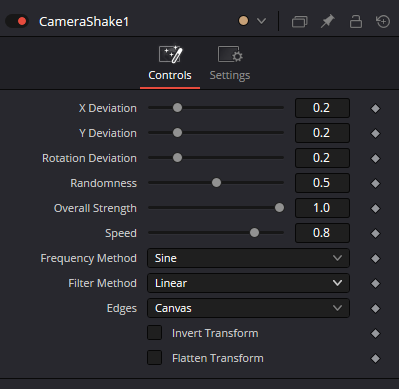The width and height of the screenshot is (399, 389).
Task: Click the X Deviation slider handle
Action: (177, 107)
